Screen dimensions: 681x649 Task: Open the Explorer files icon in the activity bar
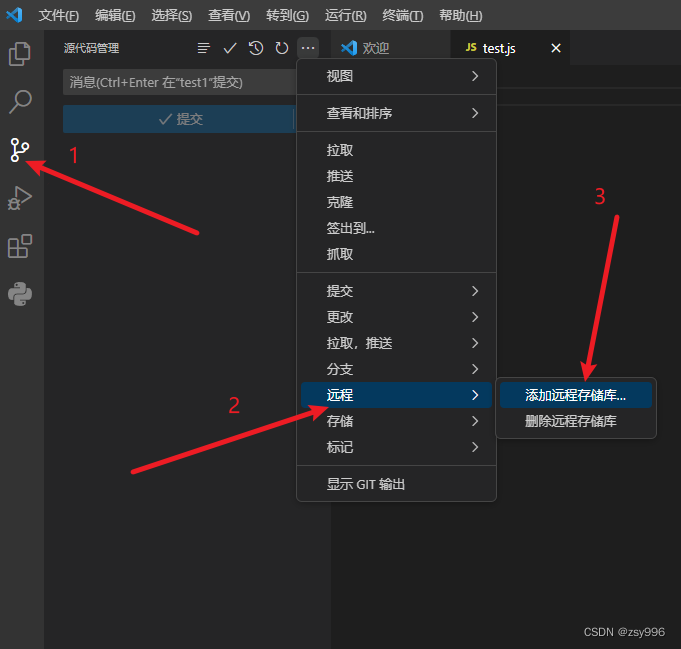pyautogui.click(x=20, y=54)
